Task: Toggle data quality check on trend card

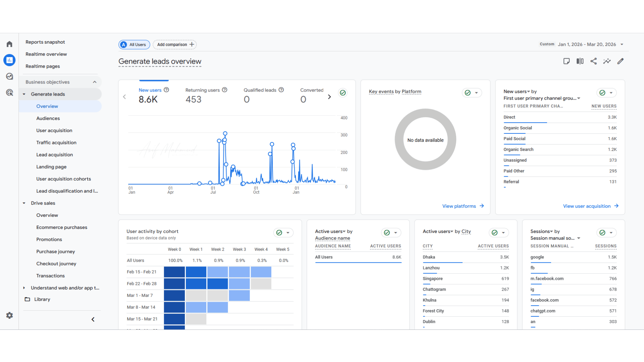Action: click(343, 93)
